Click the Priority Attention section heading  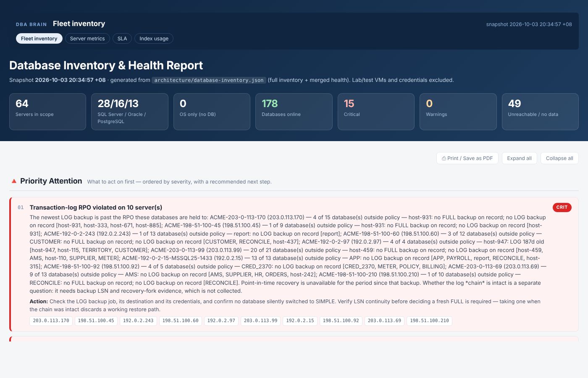51,181
